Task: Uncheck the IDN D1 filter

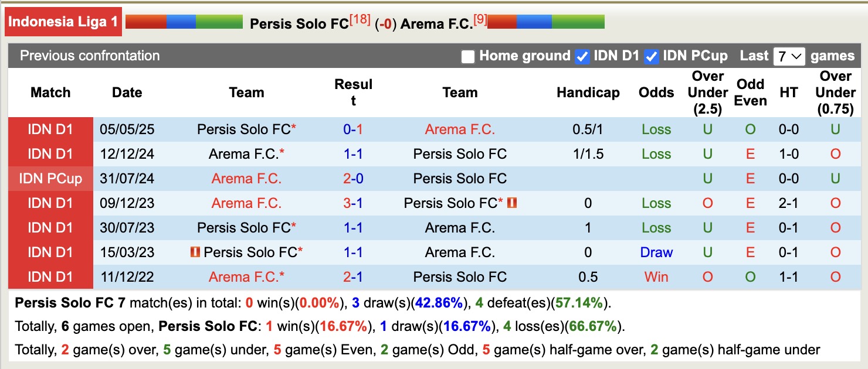Action: click(x=582, y=56)
